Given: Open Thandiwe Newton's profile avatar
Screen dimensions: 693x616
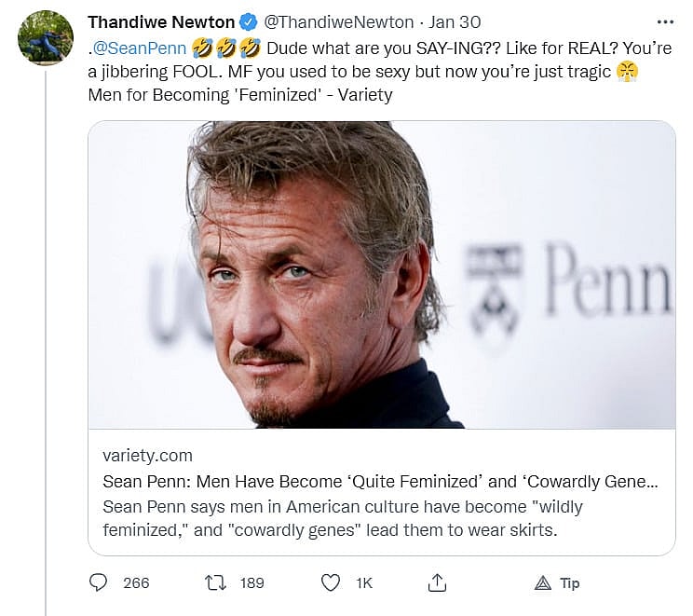Looking at the screenshot, I should [x=46, y=38].
